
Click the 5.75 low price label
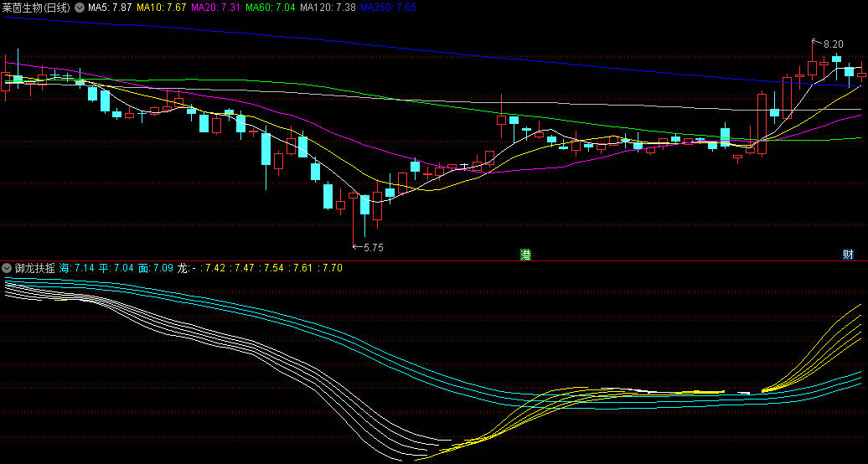tap(373, 248)
